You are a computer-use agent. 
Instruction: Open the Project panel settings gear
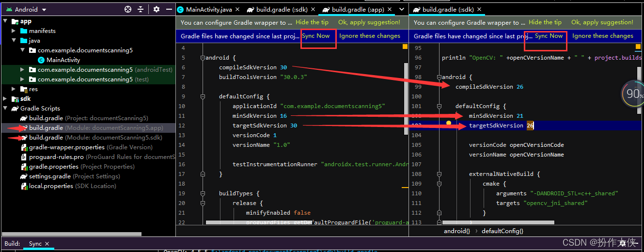point(157,9)
